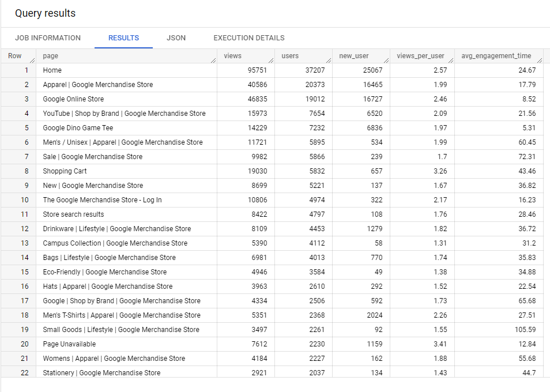Click new_user value 2024
This screenshot has height=392, width=550.
(375, 315)
